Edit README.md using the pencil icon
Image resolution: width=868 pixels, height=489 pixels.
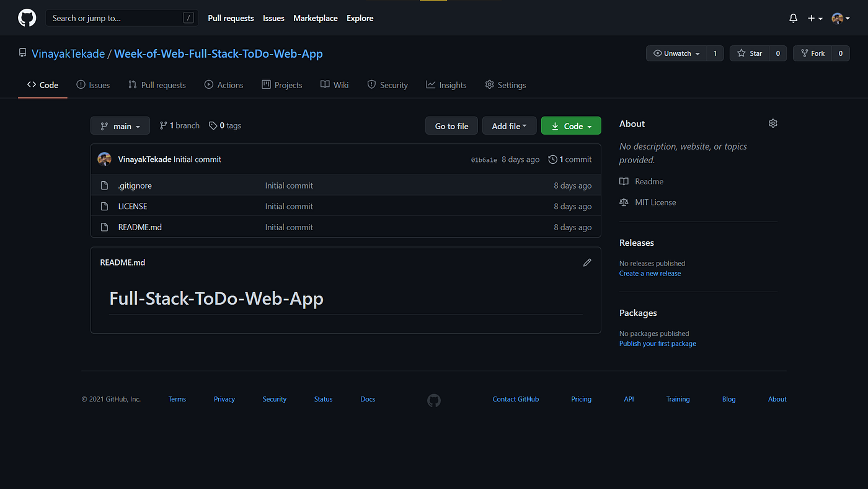(x=587, y=262)
